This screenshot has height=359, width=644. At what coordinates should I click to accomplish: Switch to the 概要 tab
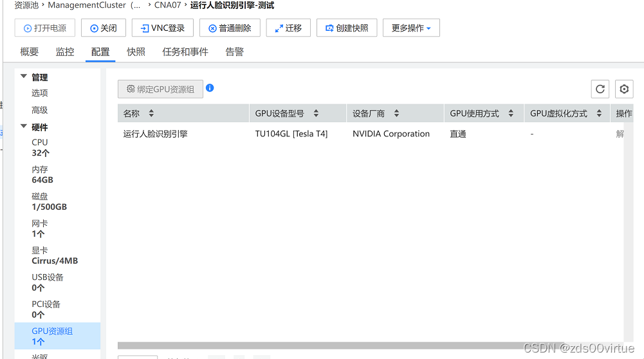29,51
